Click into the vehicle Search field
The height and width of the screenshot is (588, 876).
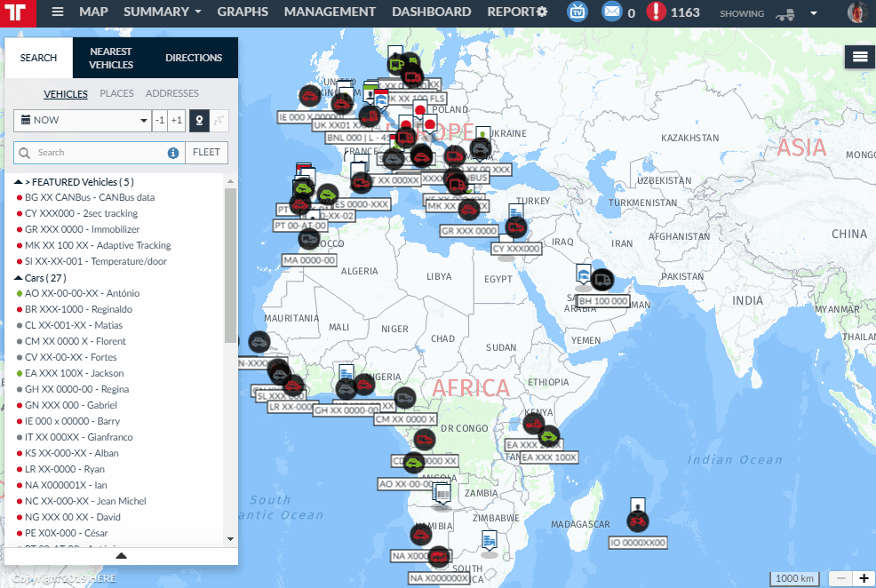point(98,153)
